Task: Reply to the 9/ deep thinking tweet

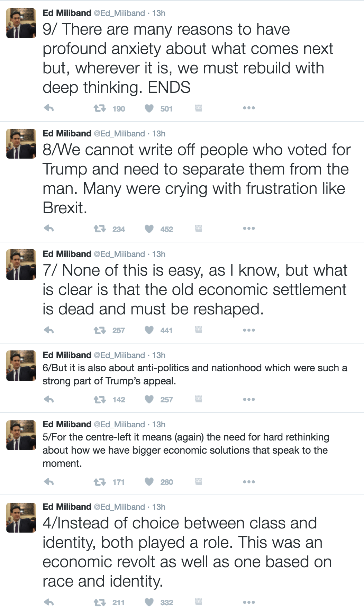Action: (49, 108)
